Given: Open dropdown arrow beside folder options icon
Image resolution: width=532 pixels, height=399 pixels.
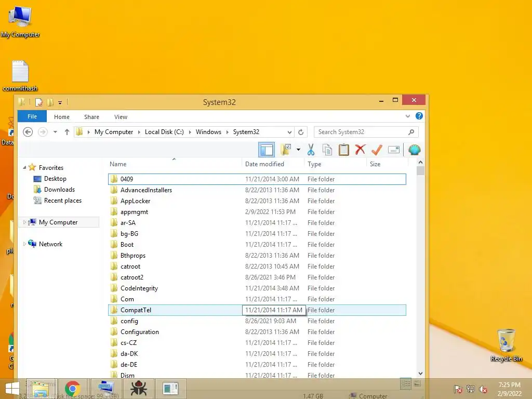Looking at the screenshot, I should (x=298, y=150).
